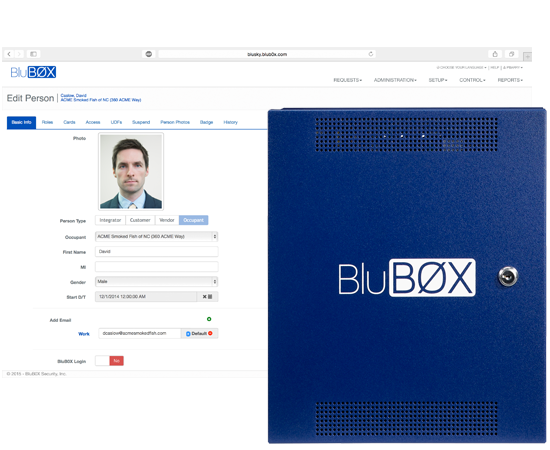Viewport: 550px width, 450px height.
Task: Click the Work email type link
Action: pyautogui.click(x=84, y=334)
